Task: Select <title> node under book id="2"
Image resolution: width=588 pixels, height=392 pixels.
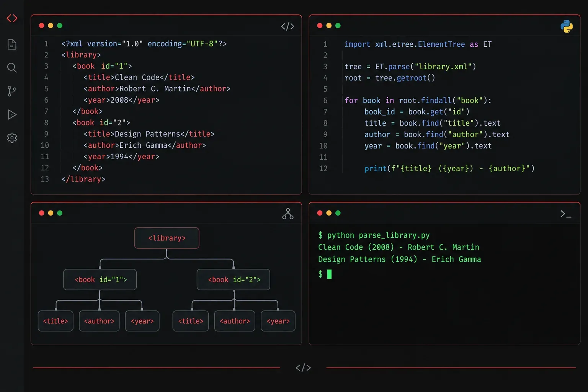Action: point(191,321)
